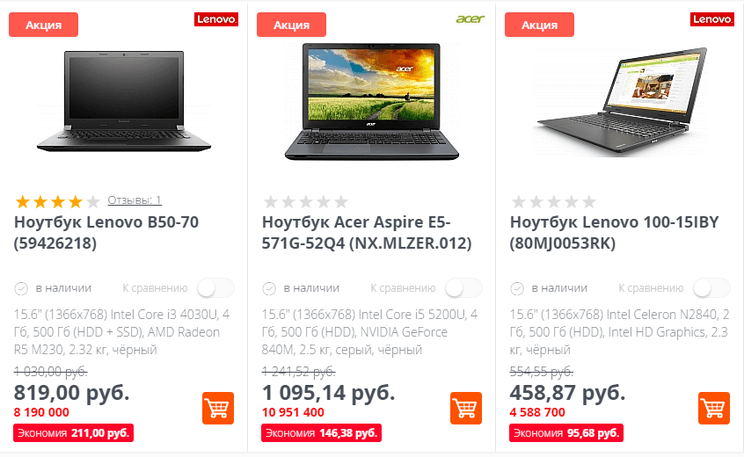
Task: Click the Acer brand logo
Action: tap(470, 19)
